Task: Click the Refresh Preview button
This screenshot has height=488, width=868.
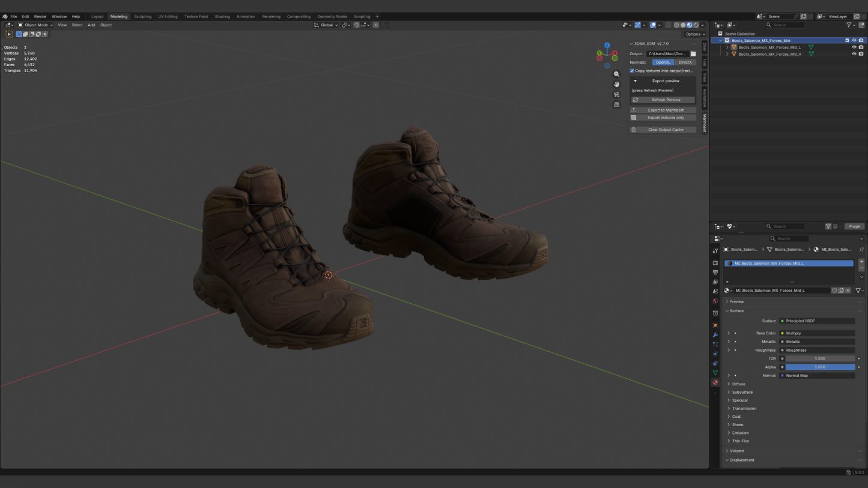Action: pos(663,100)
